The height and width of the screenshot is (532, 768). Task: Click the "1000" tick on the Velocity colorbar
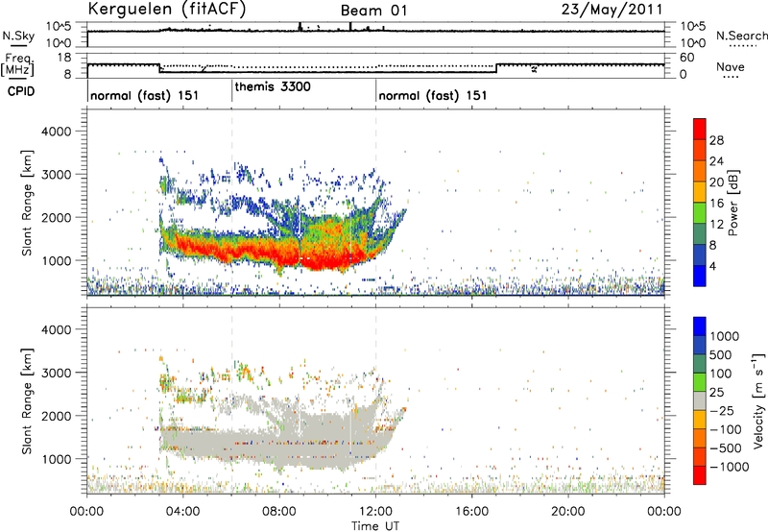725,336
